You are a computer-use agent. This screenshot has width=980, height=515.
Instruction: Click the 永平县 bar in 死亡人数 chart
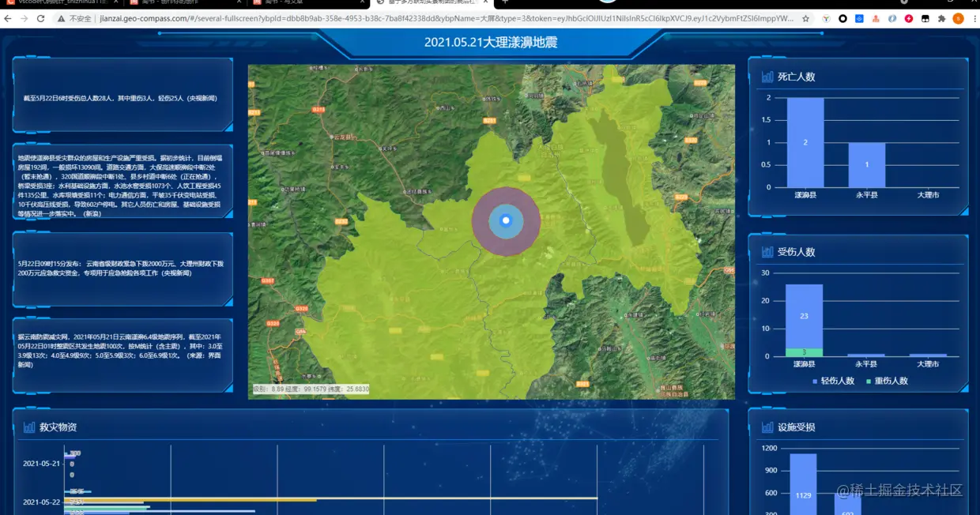[x=866, y=165]
